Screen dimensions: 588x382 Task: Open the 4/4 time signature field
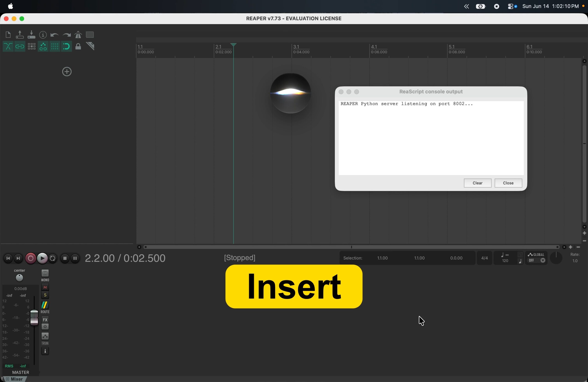pos(485,258)
